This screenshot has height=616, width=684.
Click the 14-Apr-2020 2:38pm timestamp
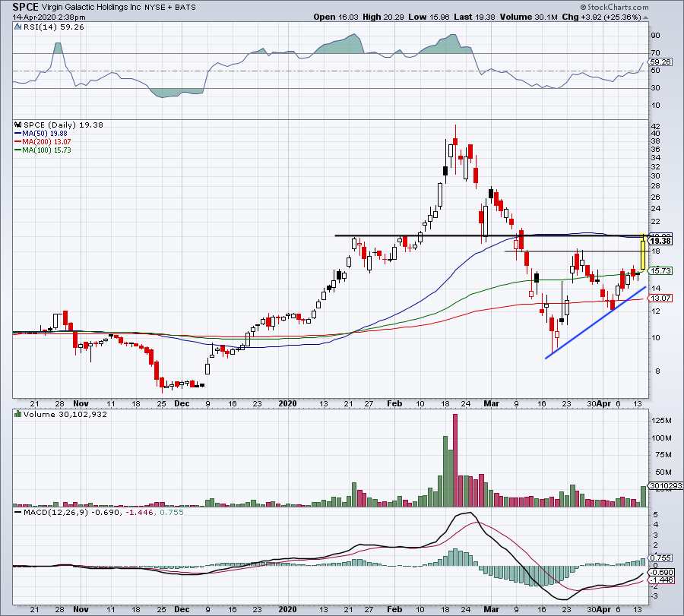49,17
